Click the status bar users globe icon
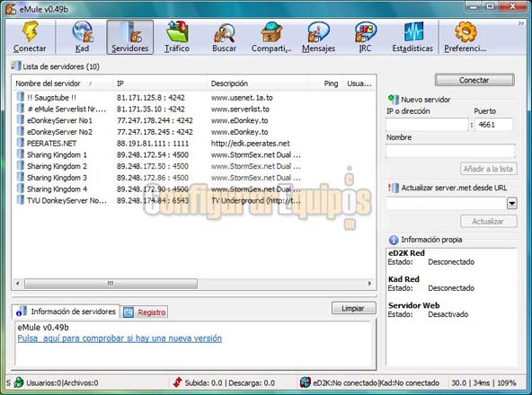This screenshot has width=532, height=395. point(19,382)
